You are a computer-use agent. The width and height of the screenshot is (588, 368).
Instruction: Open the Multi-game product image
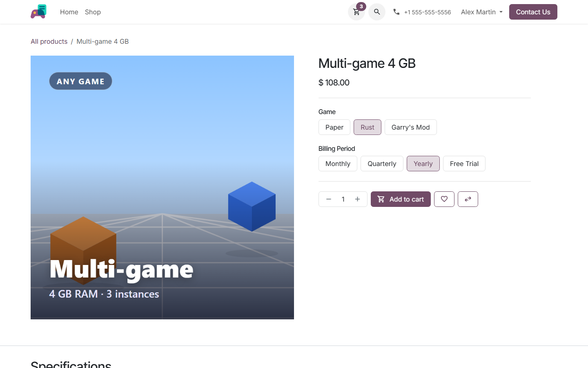click(x=162, y=187)
